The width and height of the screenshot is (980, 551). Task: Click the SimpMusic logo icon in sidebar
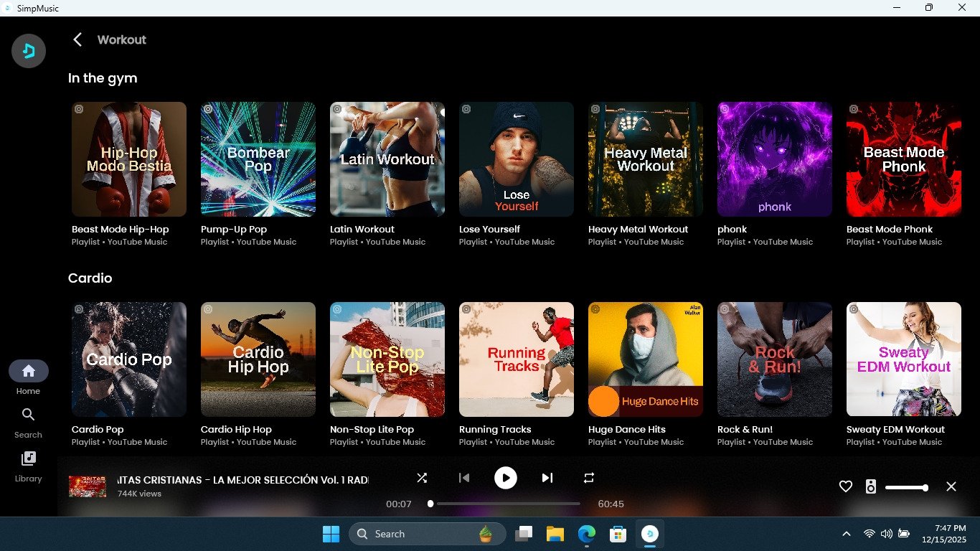tap(29, 51)
